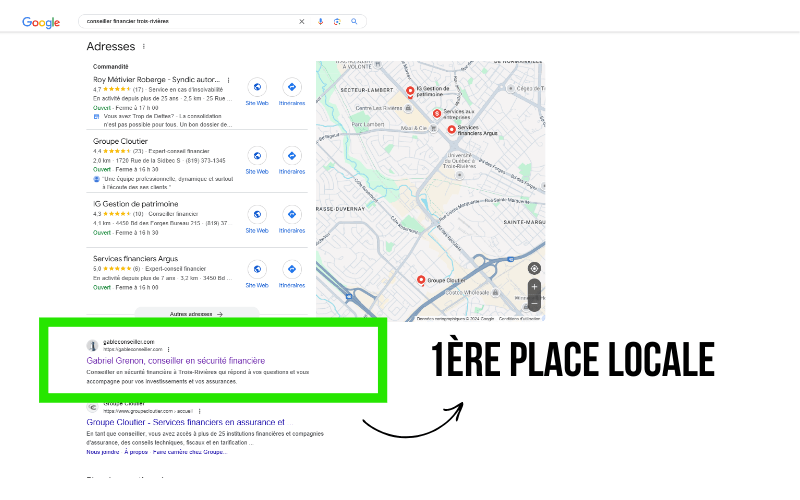Open Site Web for Groupe Cloutier listing
800x500 pixels.
(257, 160)
